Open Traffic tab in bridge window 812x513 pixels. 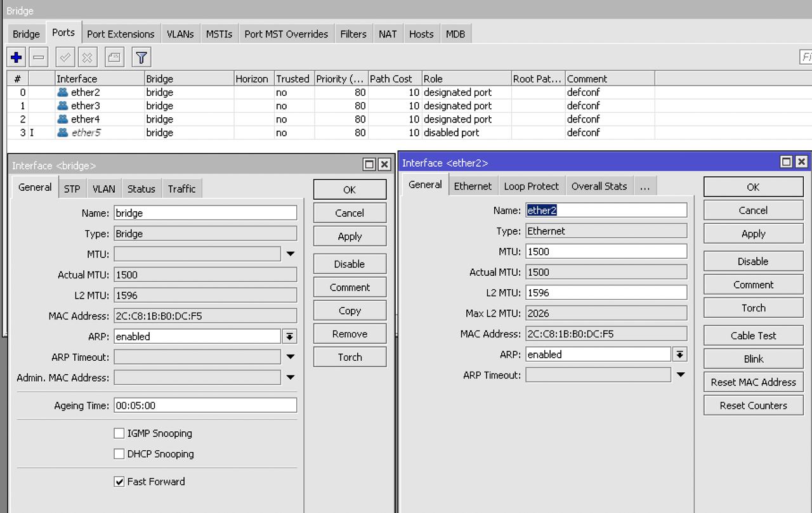(182, 188)
